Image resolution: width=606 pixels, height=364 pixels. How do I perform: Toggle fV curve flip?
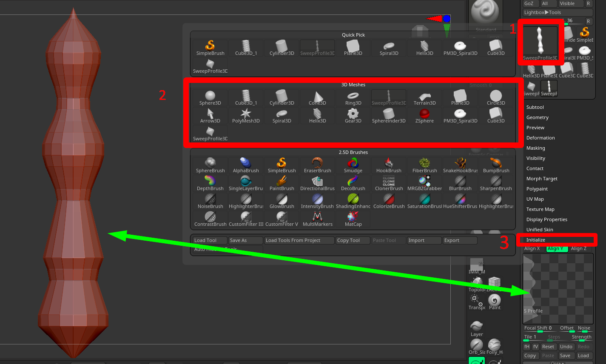click(x=535, y=347)
